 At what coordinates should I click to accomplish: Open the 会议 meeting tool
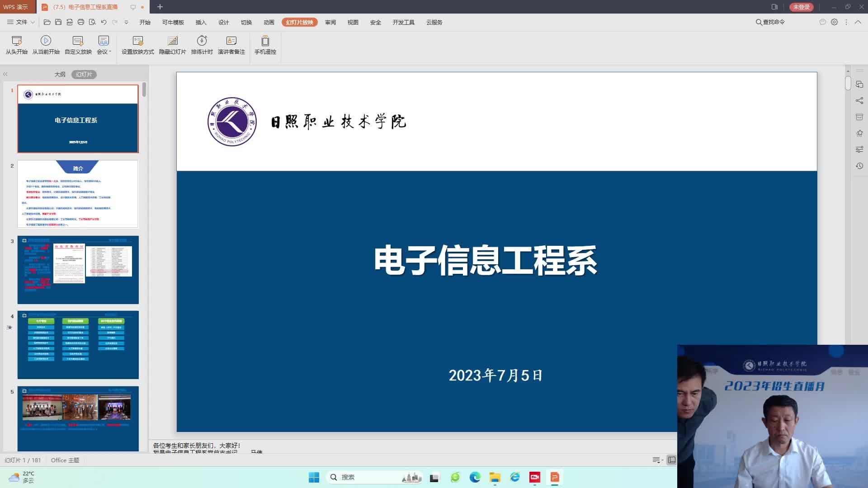pyautogui.click(x=104, y=45)
